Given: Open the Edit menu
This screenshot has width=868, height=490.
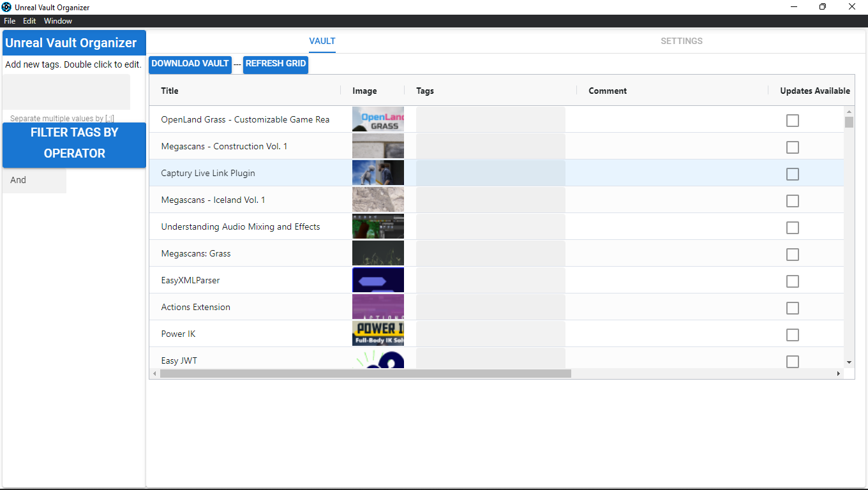Looking at the screenshot, I should pos(29,21).
